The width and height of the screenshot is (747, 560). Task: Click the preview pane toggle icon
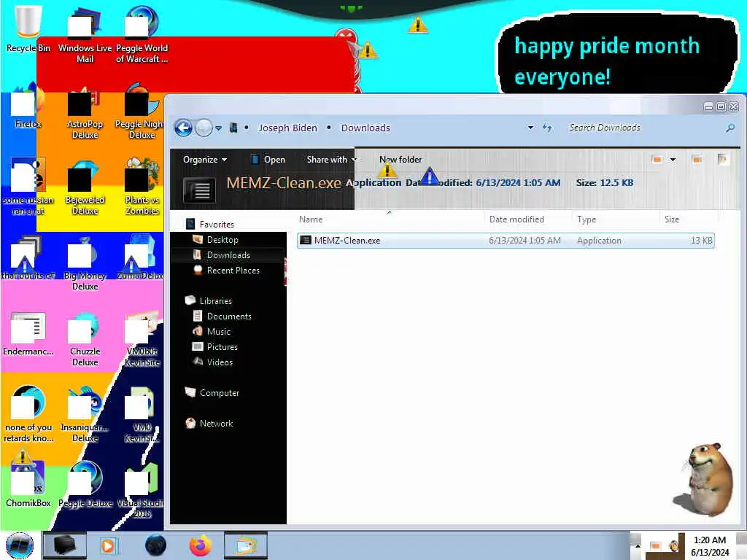(697, 160)
